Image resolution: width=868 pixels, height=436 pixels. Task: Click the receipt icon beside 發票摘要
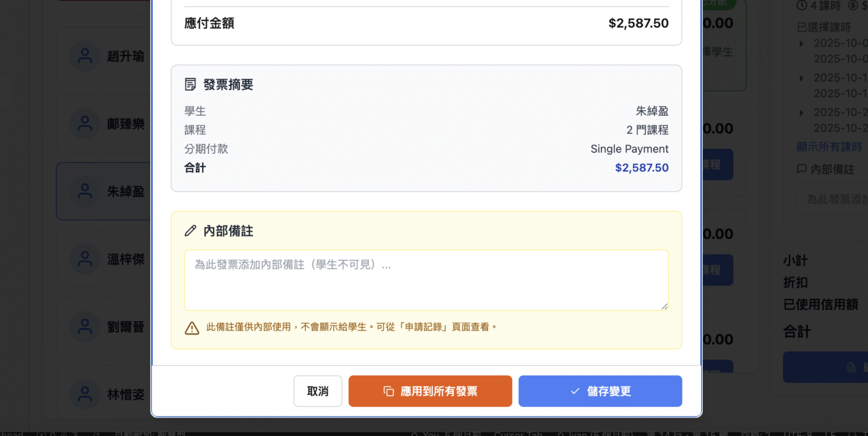190,84
